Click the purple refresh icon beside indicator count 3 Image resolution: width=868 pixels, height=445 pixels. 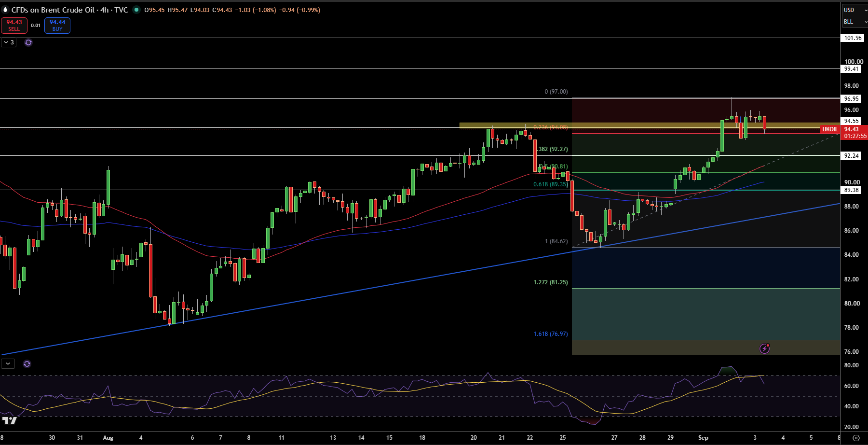tap(28, 42)
